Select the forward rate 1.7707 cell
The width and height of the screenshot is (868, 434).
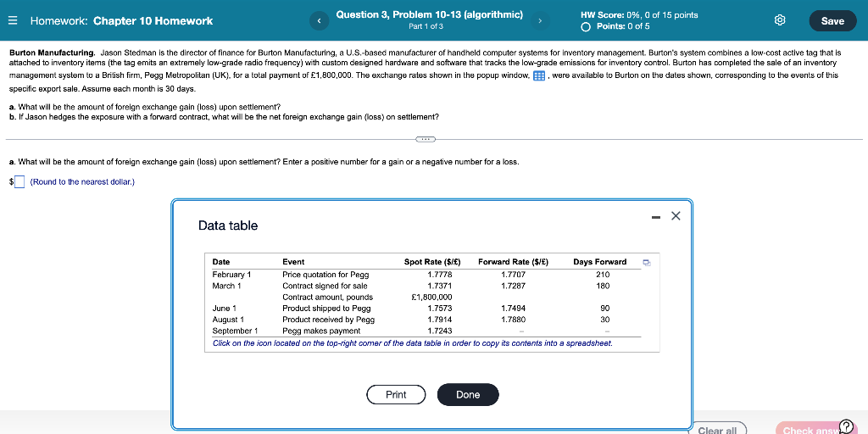tap(513, 274)
